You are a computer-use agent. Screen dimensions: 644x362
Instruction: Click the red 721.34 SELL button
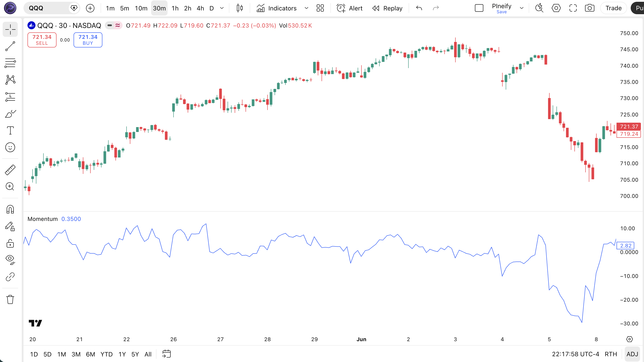pyautogui.click(x=42, y=40)
